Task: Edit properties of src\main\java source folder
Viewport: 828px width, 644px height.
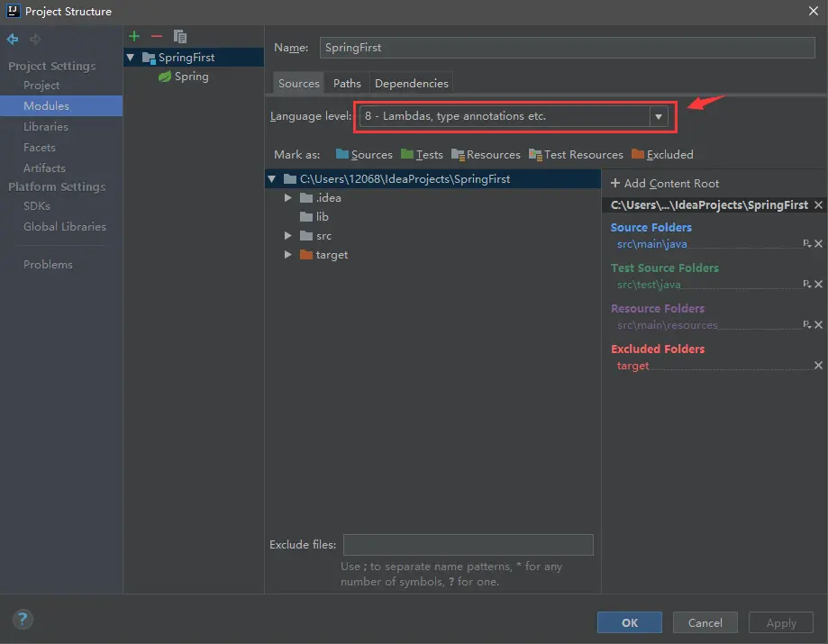Action: point(806,243)
